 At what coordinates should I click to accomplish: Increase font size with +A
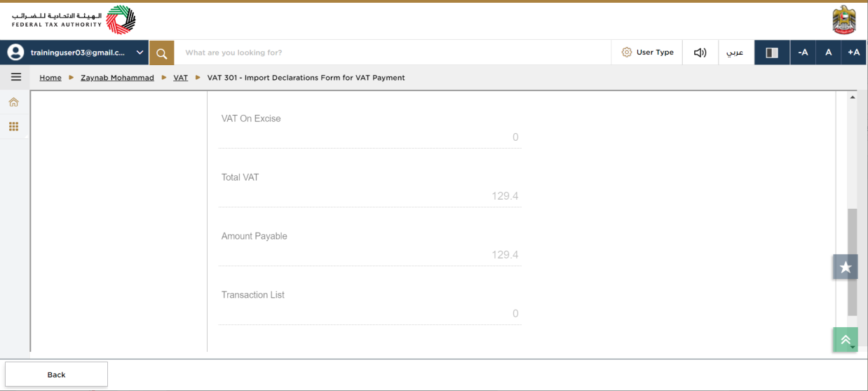click(x=853, y=53)
